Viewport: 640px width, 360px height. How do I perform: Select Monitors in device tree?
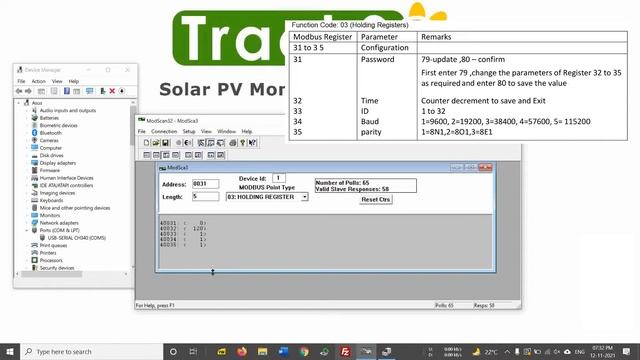pos(50,215)
